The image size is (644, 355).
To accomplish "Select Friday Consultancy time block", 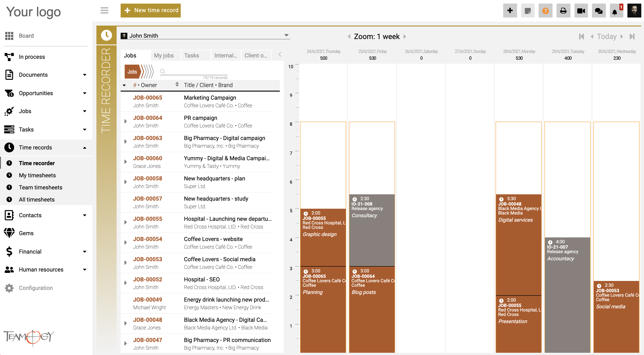I will [372, 230].
